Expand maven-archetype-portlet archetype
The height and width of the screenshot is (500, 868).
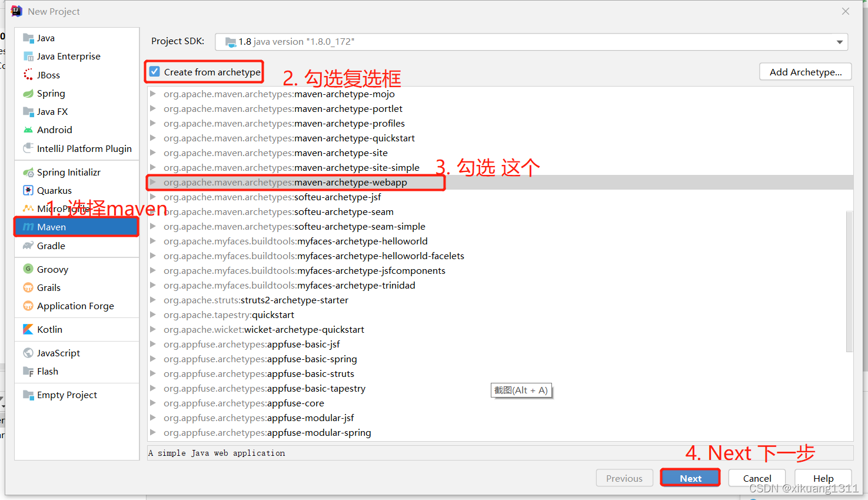[153, 108]
